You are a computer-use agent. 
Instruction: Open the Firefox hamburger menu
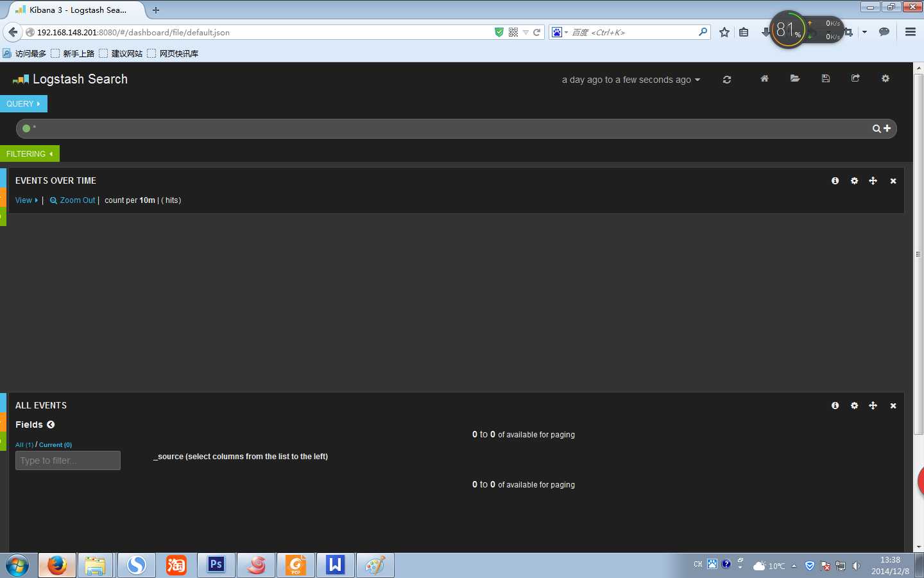click(910, 32)
